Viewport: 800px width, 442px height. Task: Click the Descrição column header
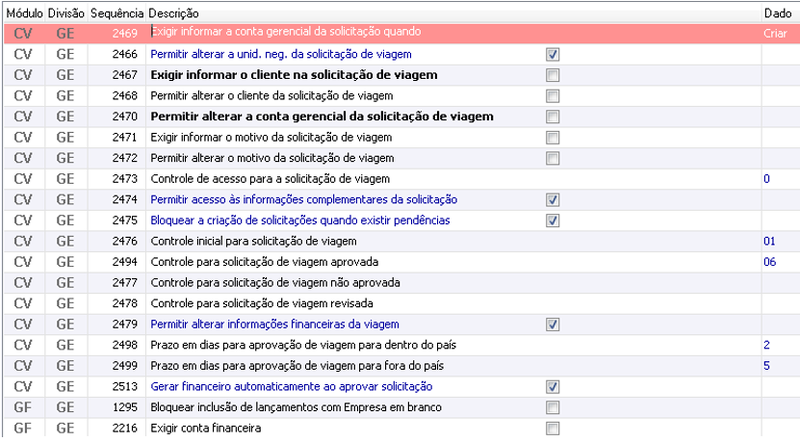(x=173, y=13)
